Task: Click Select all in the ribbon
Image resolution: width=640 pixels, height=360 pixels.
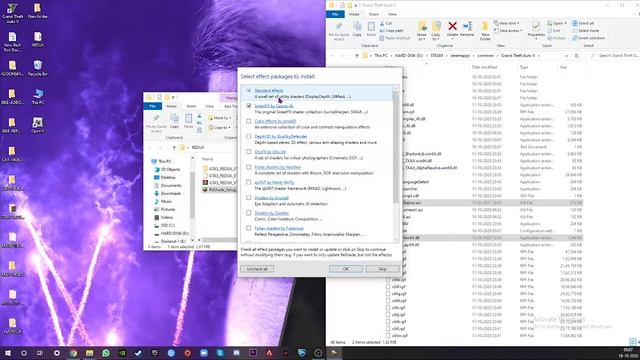Action: tap(583, 24)
